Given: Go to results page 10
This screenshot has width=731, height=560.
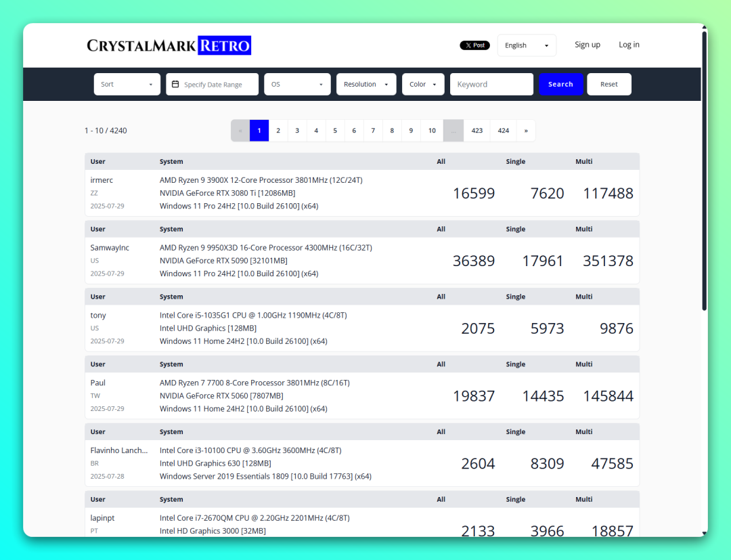Looking at the screenshot, I should click(x=432, y=131).
